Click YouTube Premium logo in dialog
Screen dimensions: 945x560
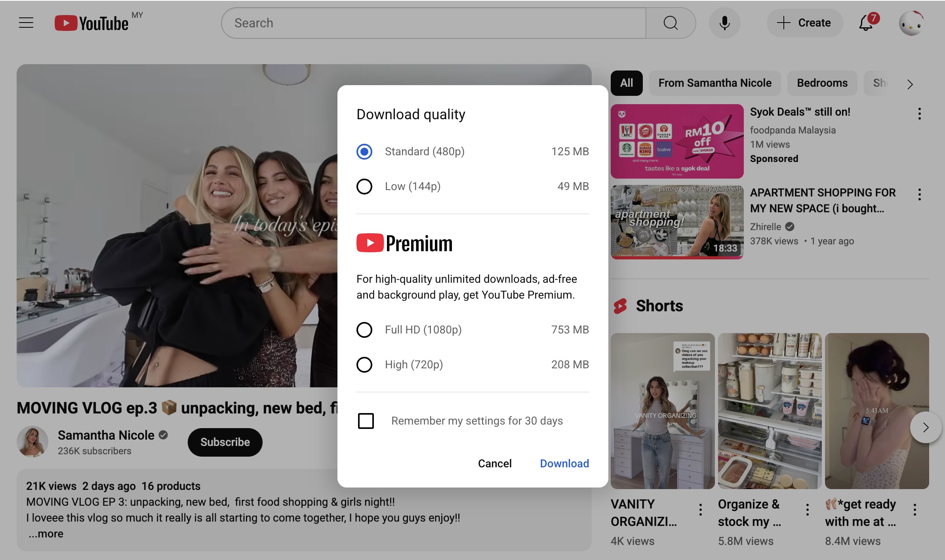(404, 243)
